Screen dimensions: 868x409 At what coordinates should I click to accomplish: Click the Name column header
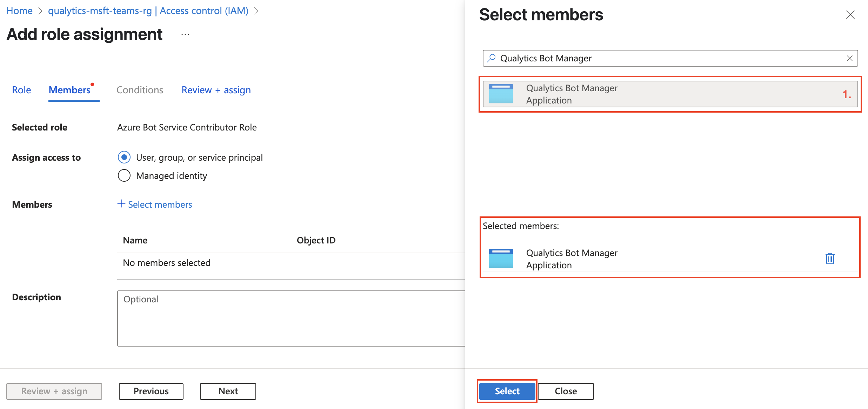click(x=135, y=240)
